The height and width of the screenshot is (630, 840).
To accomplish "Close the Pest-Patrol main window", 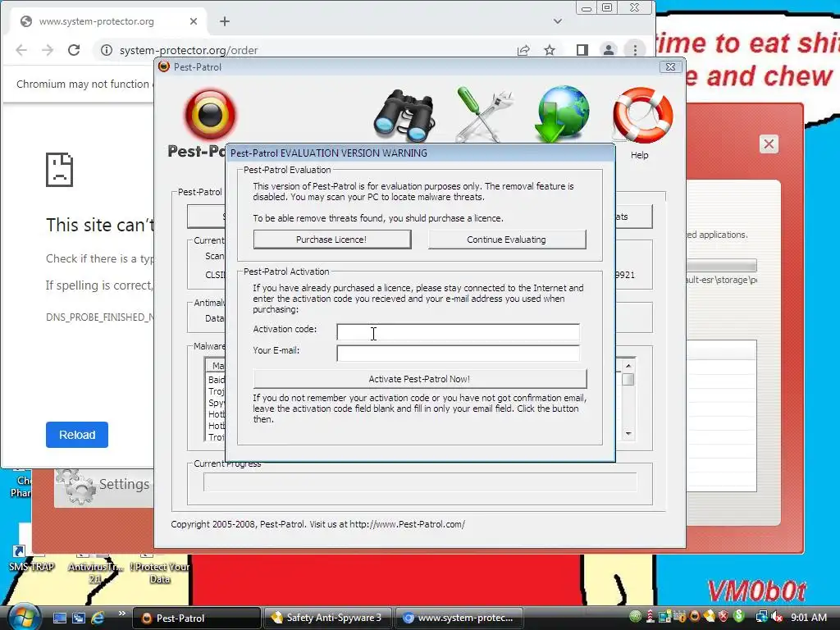I will pos(670,67).
